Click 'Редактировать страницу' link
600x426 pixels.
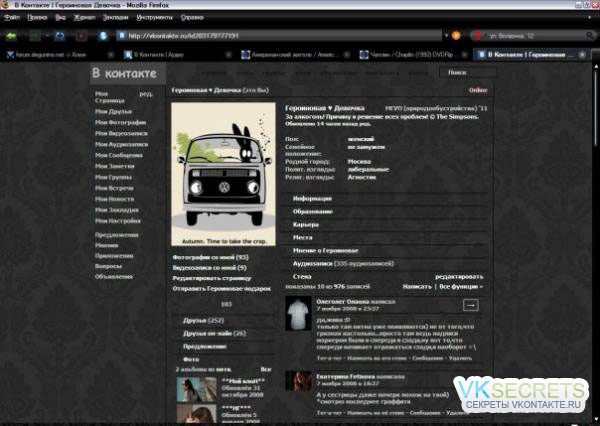click(212, 278)
